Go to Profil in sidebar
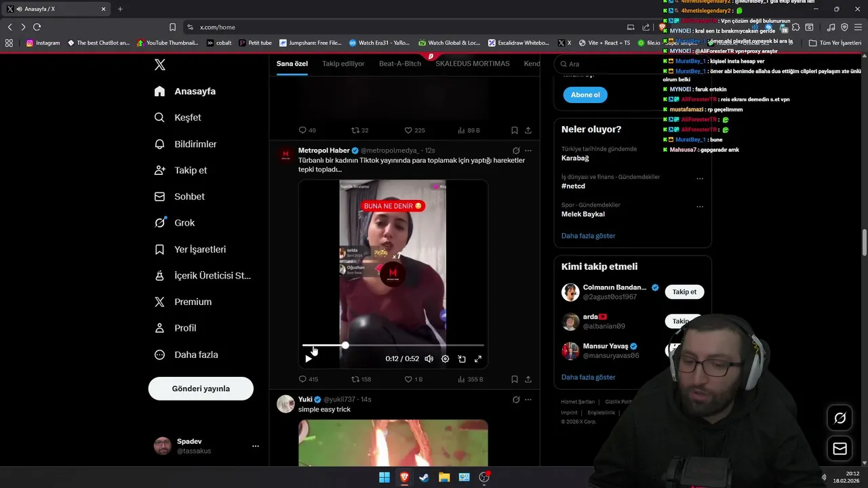868x488 pixels. 176,328
